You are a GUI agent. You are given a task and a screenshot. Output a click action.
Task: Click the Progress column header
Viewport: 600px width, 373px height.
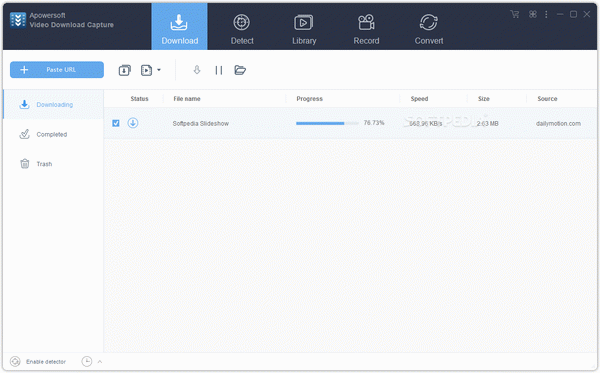(310, 99)
